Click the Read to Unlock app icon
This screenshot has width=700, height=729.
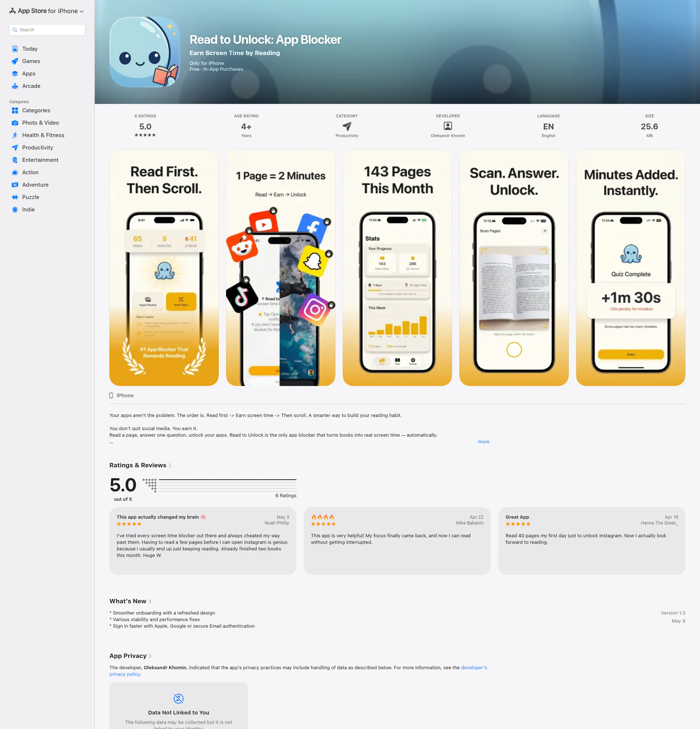pyautogui.click(x=145, y=52)
